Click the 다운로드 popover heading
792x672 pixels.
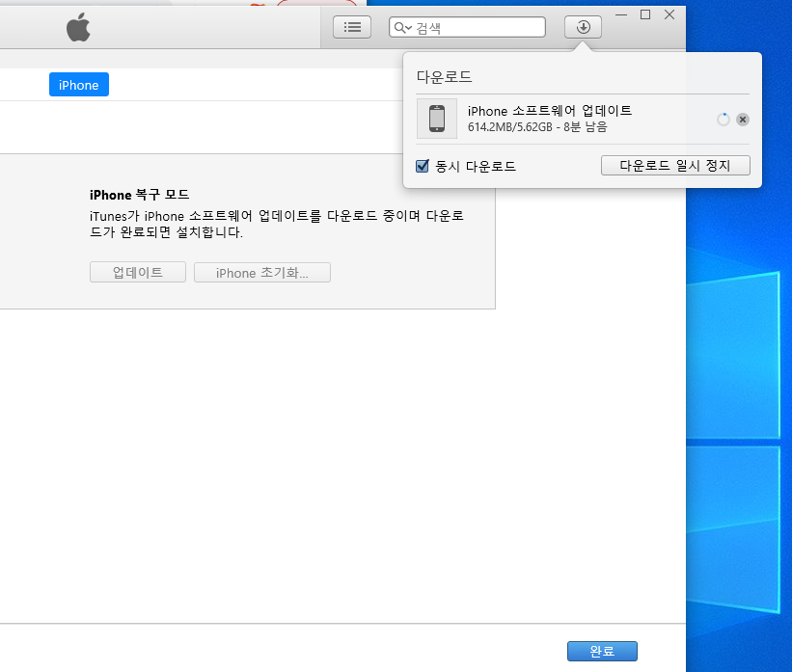pyautogui.click(x=444, y=77)
